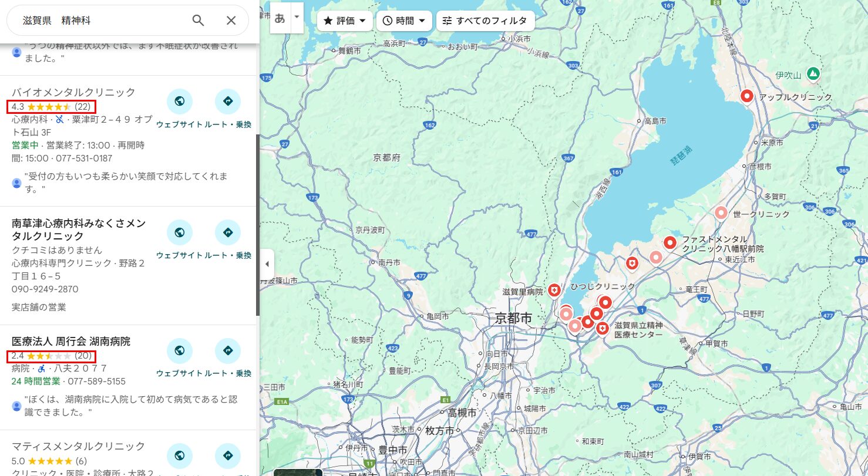
Task: Click the あ input mode button
Action: coord(280,18)
